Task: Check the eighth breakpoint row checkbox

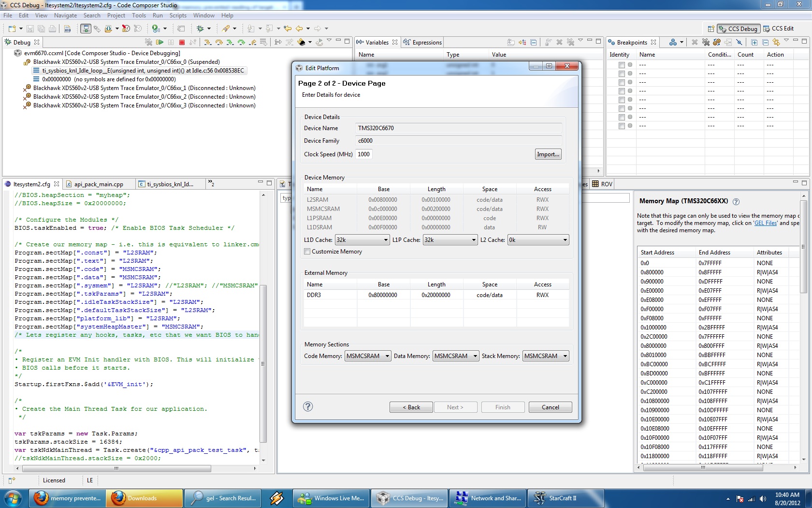Action: coord(622,126)
